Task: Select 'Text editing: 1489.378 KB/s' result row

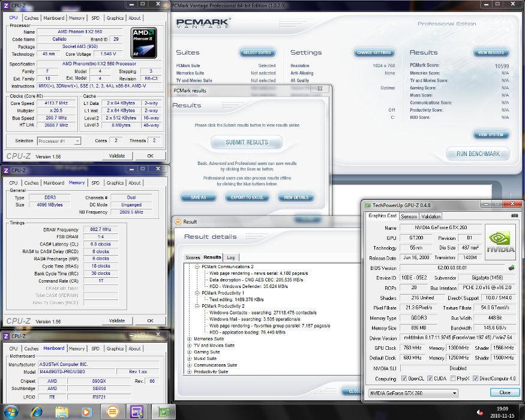Action: [x=236, y=299]
